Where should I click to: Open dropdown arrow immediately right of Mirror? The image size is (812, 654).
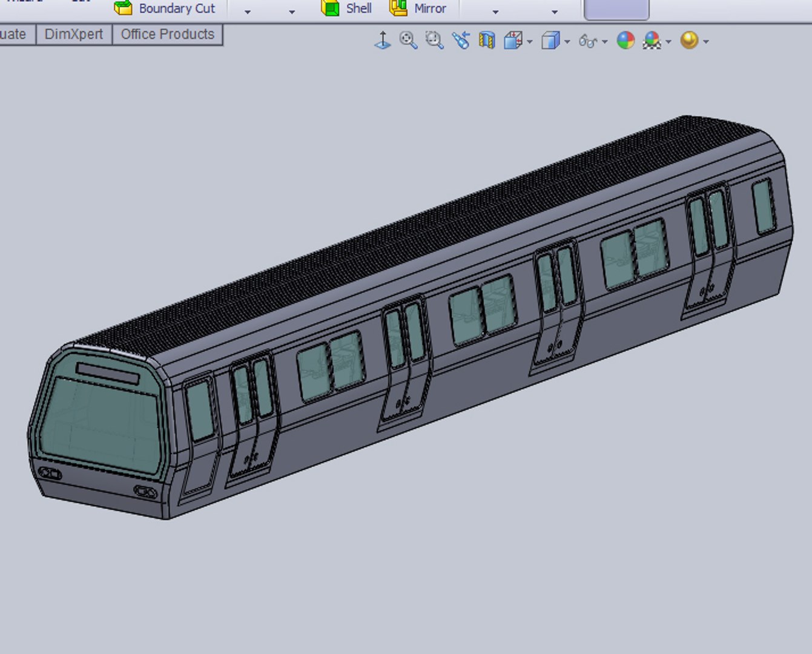click(495, 12)
